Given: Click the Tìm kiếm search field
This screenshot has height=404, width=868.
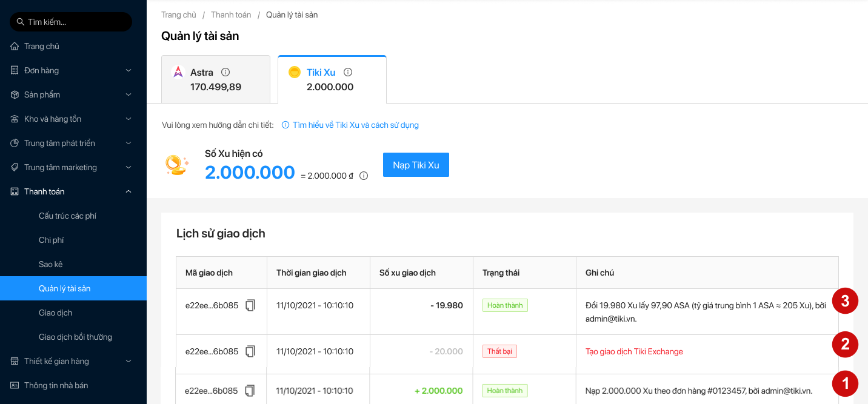Looking at the screenshot, I should pos(71,22).
